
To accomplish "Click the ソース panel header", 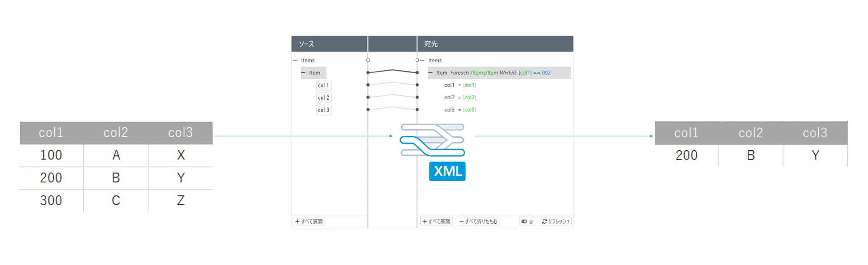I will pyautogui.click(x=329, y=44).
